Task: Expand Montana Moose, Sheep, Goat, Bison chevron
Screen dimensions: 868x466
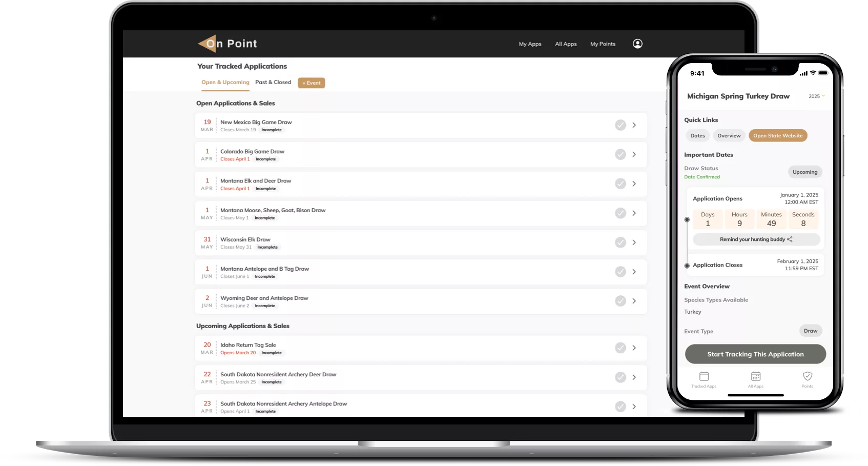Action: pyautogui.click(x=634, y=213)
